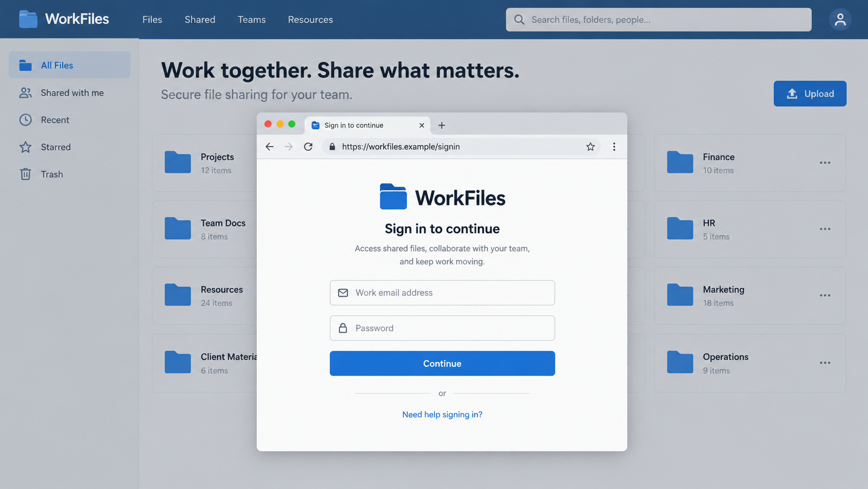Click the Team Docs folder icon
The height and width of the screenshot is (489, 868).
(x=178, y=228)
